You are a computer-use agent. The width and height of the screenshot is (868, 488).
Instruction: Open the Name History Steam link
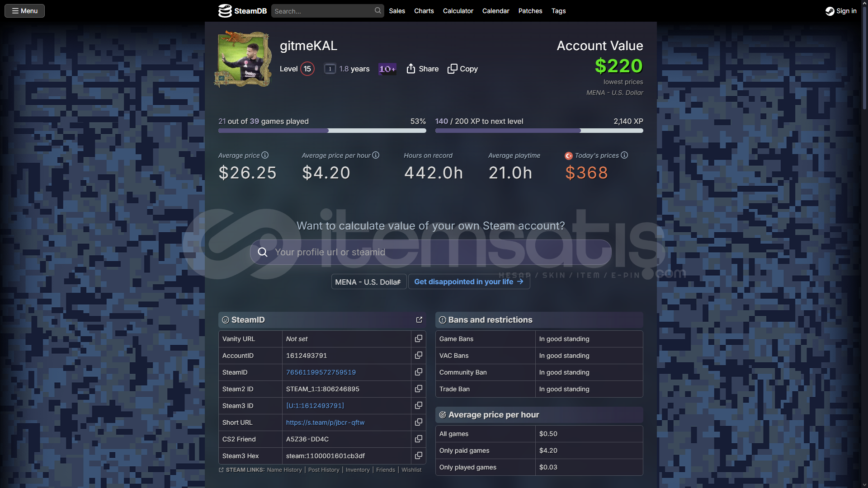click(x=284, y=470)
